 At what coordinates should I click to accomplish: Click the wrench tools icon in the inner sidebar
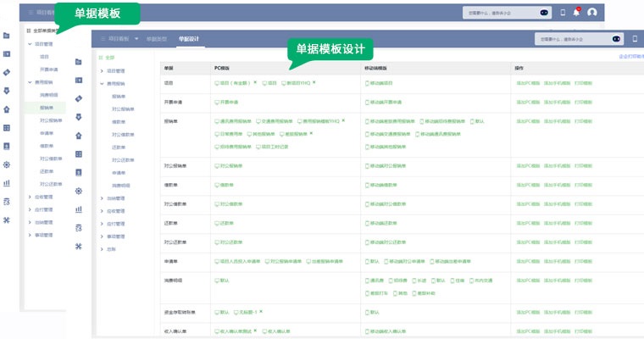coord(79,246)
